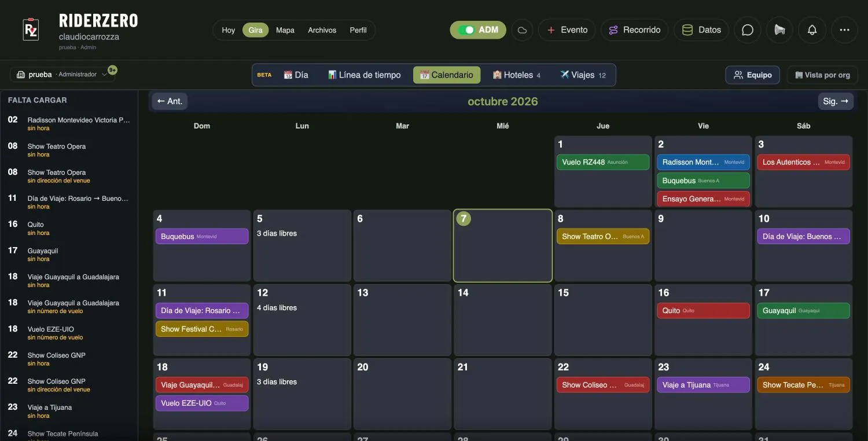This screenshot has width=868, height=441.
Task: Click the megaphone announcements icon
Action: [779, 30]
